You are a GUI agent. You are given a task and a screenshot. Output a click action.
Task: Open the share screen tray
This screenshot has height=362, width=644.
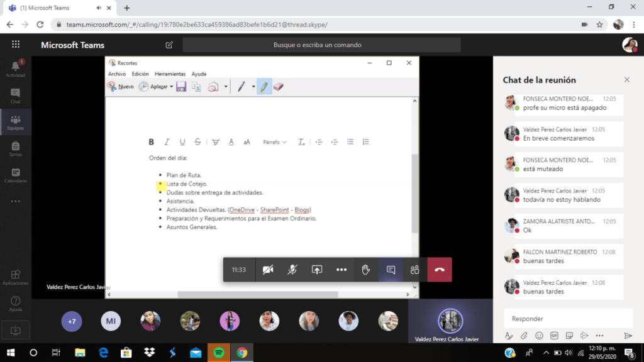point(317,270)
